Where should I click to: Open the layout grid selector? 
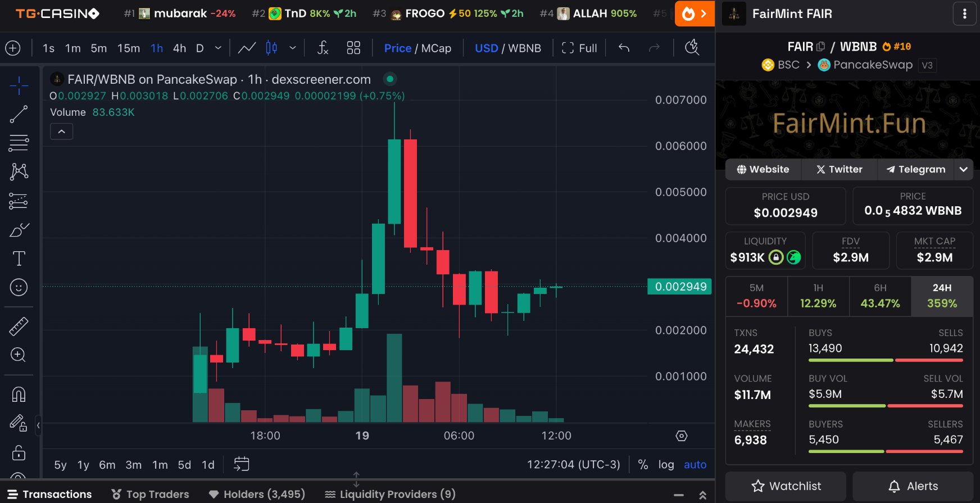click(353, 48)
